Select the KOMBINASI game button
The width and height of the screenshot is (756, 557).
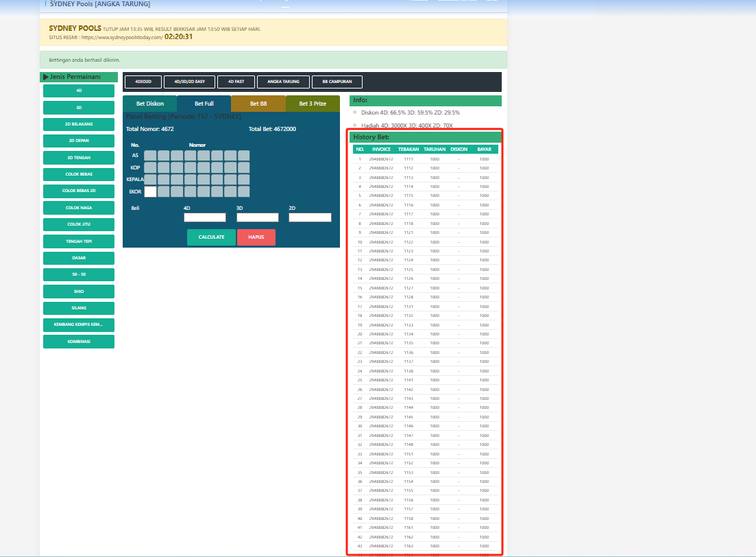pos(79,342)
